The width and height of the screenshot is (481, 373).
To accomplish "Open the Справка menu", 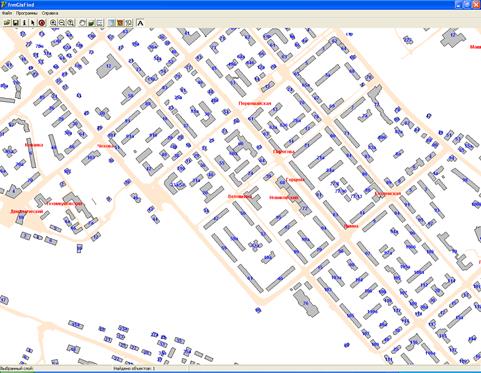I will coord(50,13).
